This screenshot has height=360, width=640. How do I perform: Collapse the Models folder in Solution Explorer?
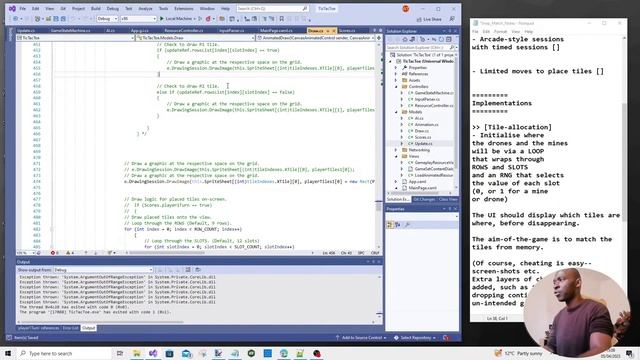pos(396,112)
